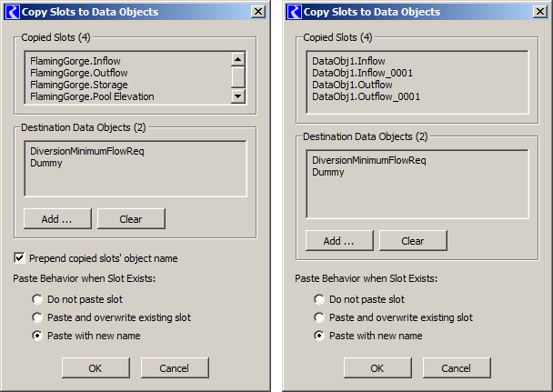553x392 pixels.
Task: Close the right Copy Slots dialog
Action: tap(540, 12)
